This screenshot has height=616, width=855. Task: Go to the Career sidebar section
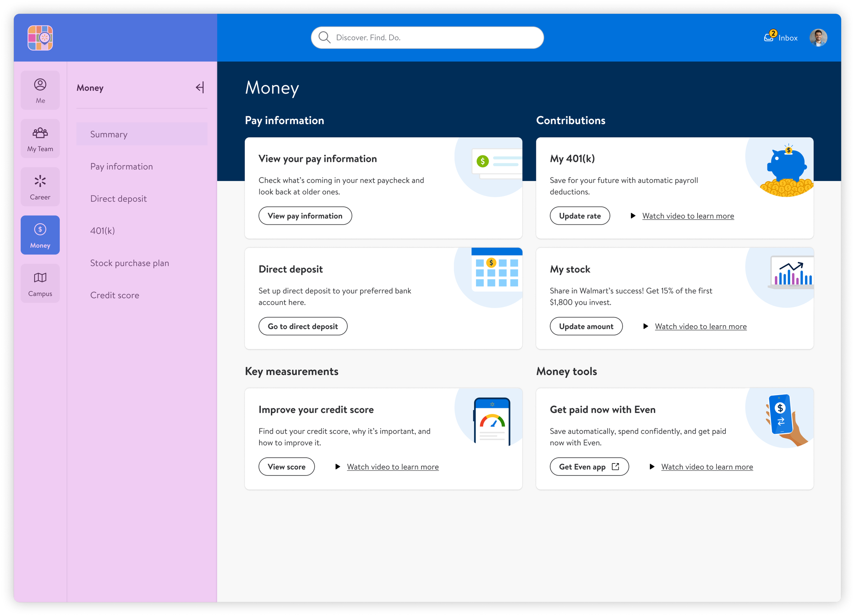pyautogui.click(x=40, y=187)
